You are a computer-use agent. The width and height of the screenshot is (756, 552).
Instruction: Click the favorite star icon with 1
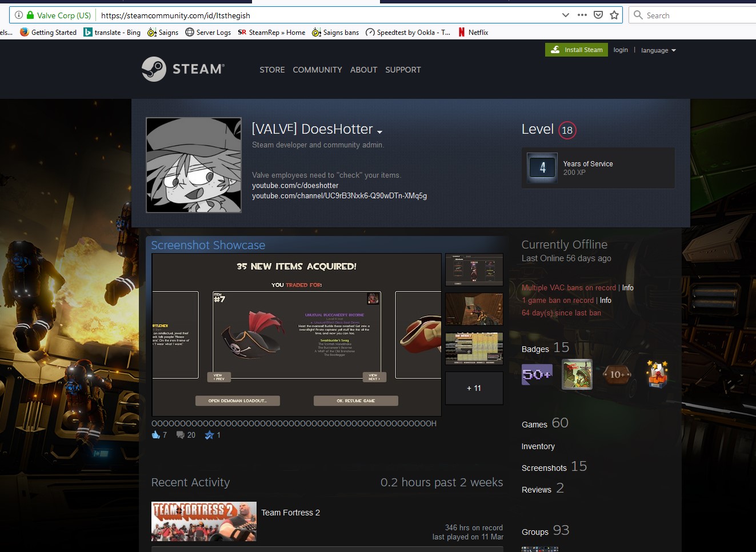coord(209,435)
